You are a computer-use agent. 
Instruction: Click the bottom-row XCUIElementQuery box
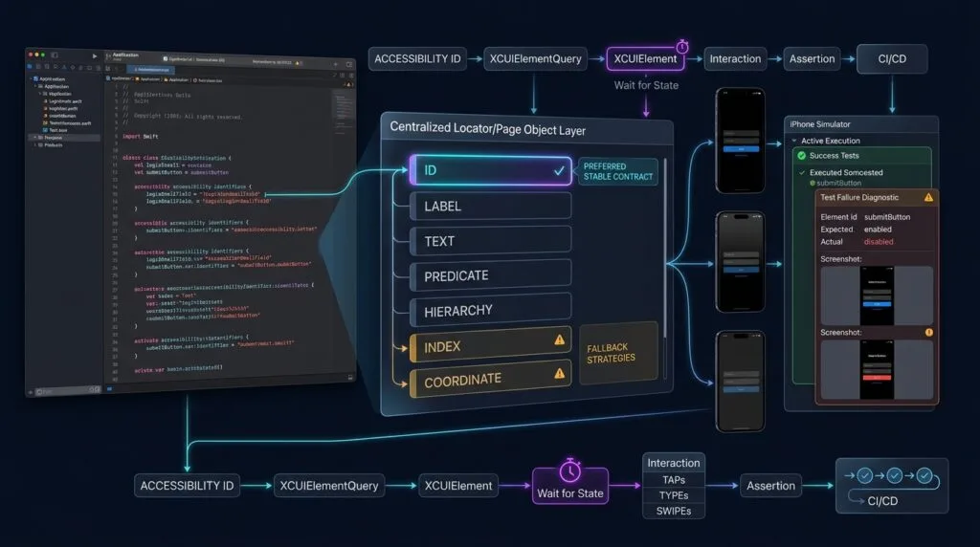pyautogui.click(x=329, y=486)
